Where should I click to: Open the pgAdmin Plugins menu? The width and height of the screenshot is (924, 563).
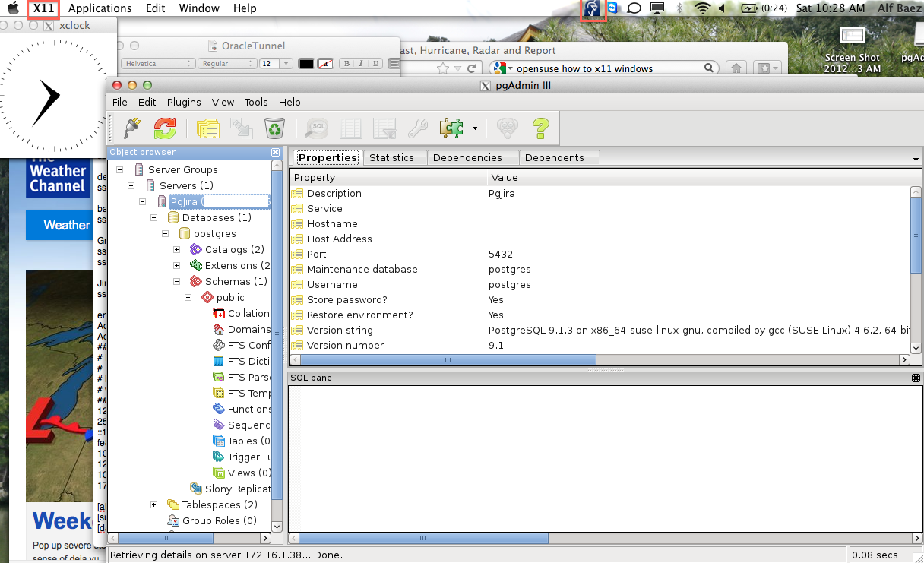(184, 102)
